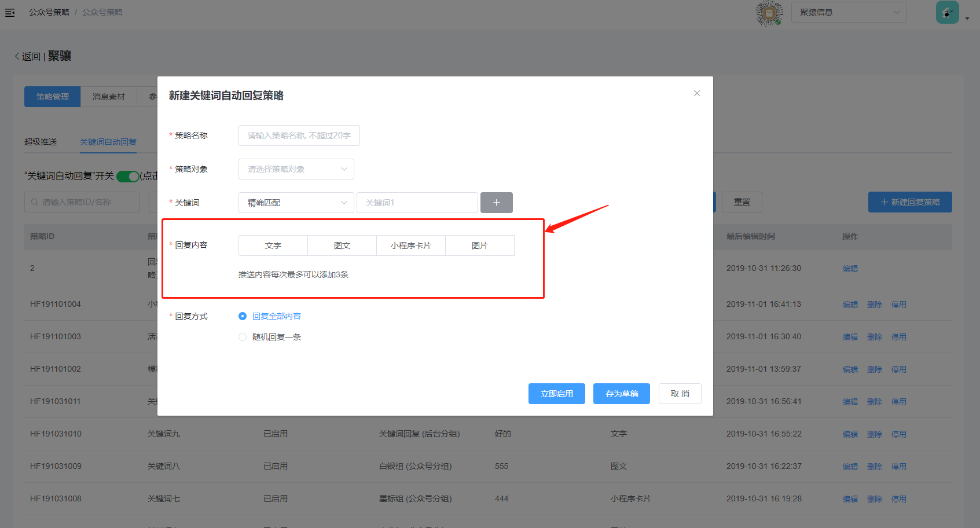The width and height of the screenshot is (980, 528).
Task: Open the 聚骧信息 account dropdown
Action: tap(849, 12)
